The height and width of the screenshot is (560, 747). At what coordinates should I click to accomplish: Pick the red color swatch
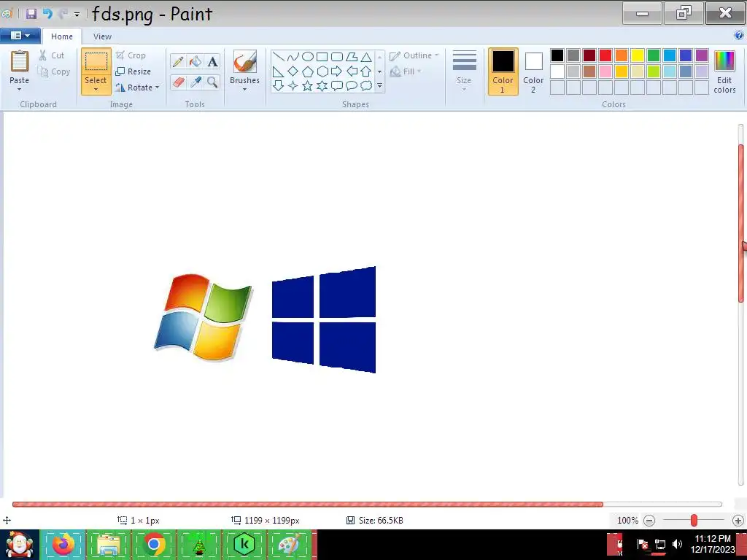(x=605, y=55)
